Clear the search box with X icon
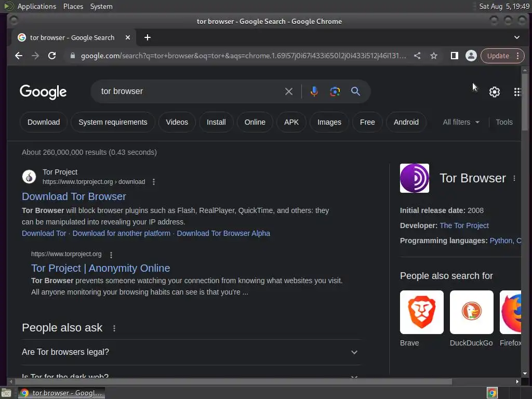The image size is (532, 399). (289, 91)
